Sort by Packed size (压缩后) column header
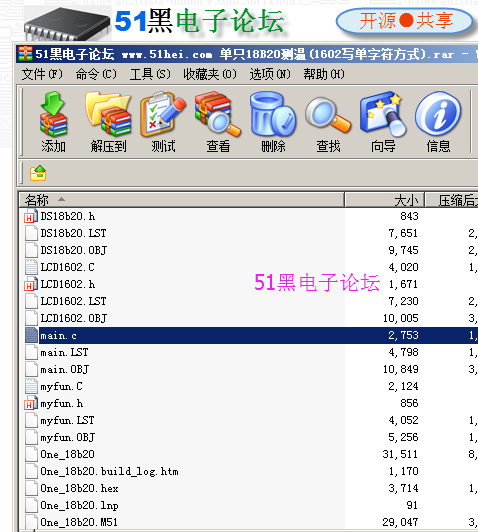Viewport: 478px width, 532px height. (452, 200)
